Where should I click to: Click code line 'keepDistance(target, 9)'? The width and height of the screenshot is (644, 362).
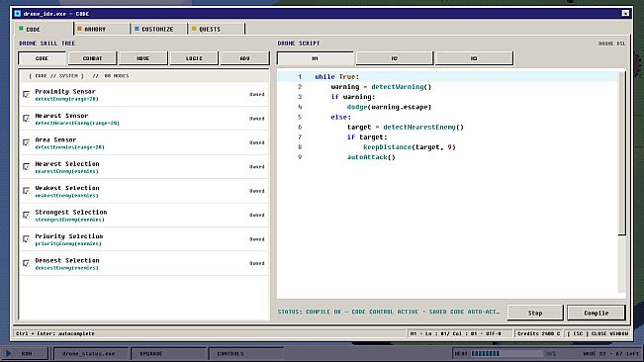(x=410, y=147)
